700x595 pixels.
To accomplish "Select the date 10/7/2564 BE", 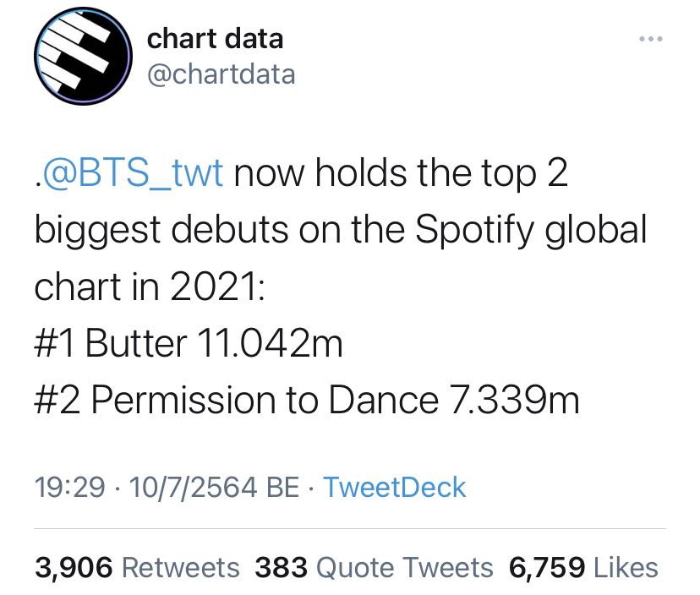I will [214, 487].
